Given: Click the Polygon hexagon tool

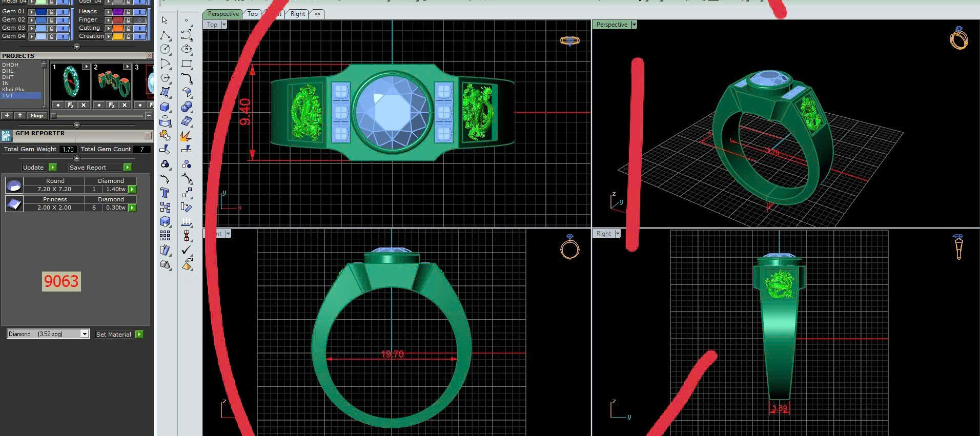Looking at the screenshot, I should click(x=165, y=78).
